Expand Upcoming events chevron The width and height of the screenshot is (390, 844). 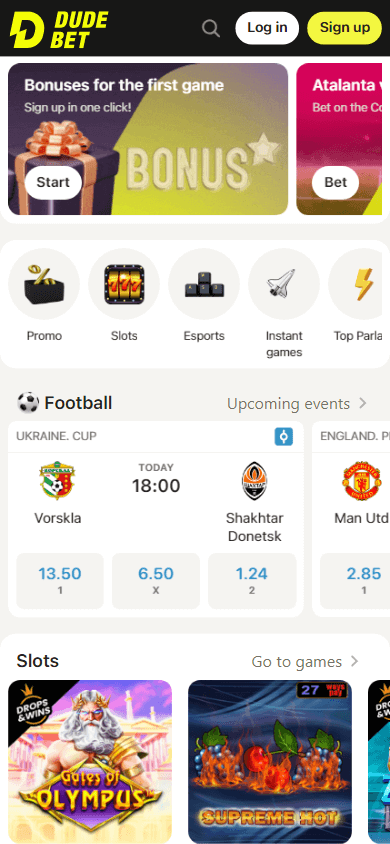click(x=363, y=403)
